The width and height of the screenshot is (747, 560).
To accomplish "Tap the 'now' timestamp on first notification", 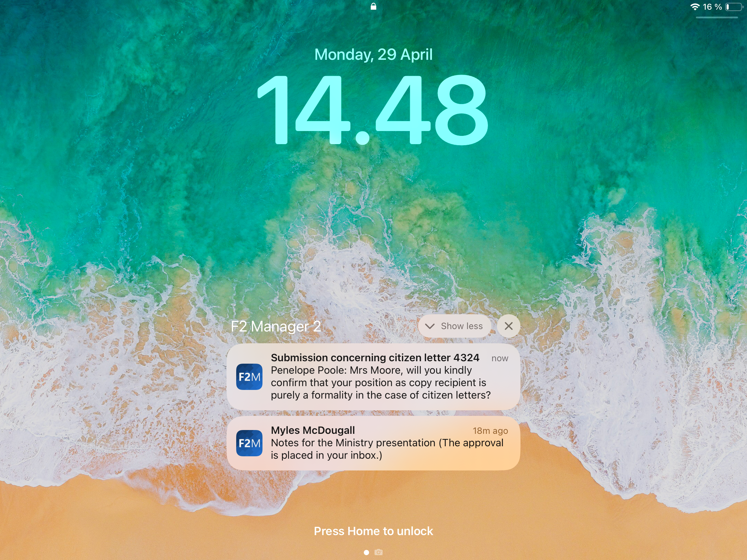I will click(500, 358).
